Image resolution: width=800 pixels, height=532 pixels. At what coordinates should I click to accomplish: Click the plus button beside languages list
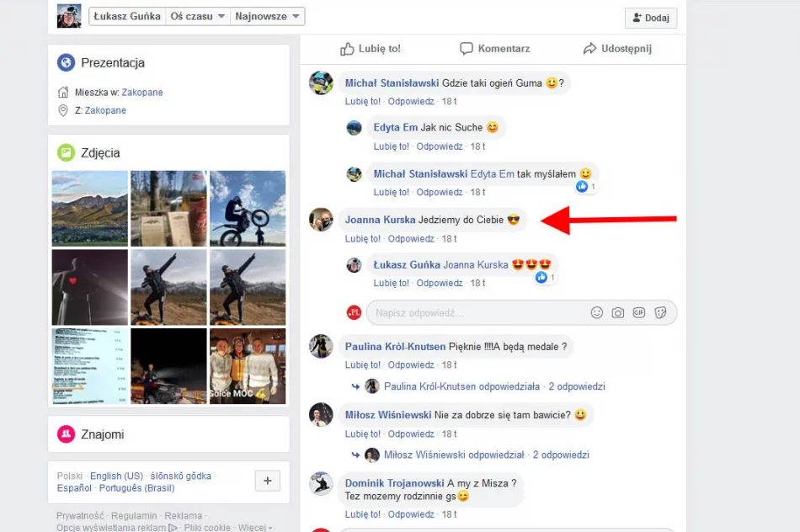click(267, 481)
